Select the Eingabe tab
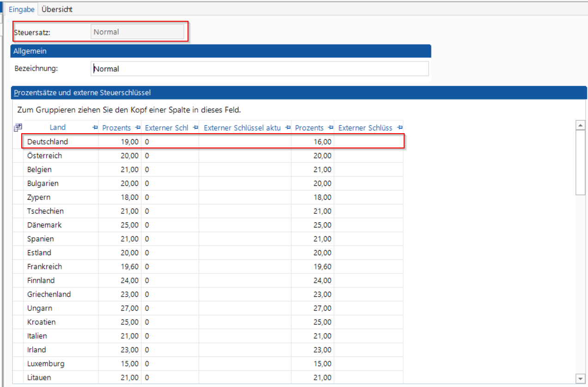Image resolution: width=588 pixels, height=387 pixels. click(22, 9)
